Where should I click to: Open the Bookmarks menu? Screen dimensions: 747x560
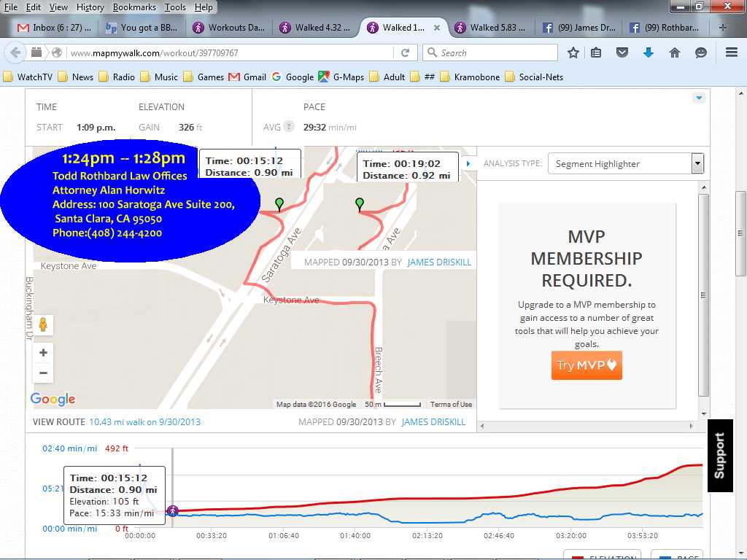(134, 7)
